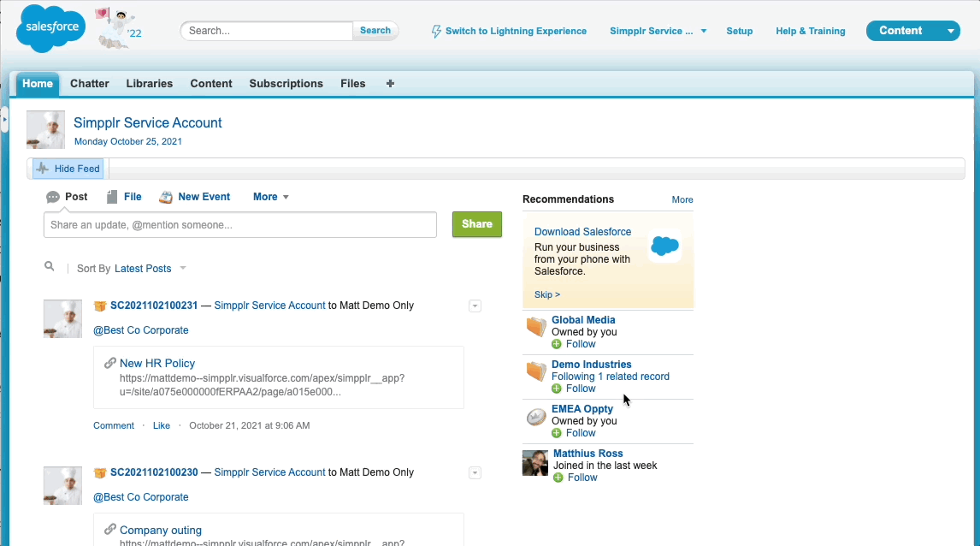The width and height of the screenshot is (980, 546).
Task: Click the feed search magnifier icon
Action: [50, 266]
